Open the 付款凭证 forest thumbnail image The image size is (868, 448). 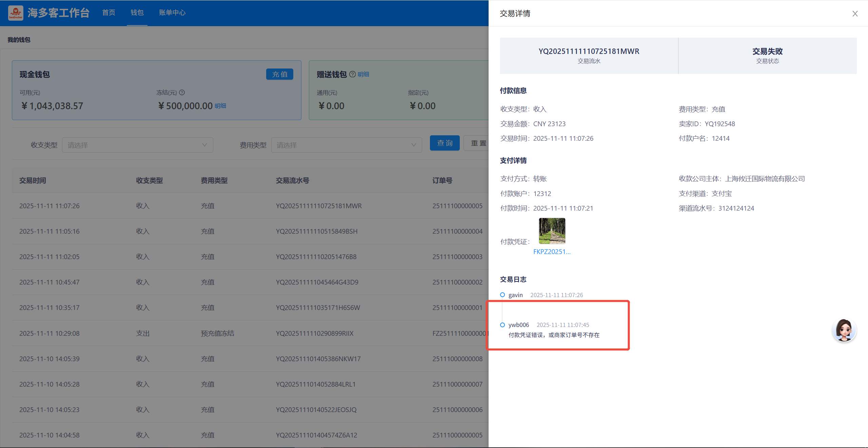552,231
